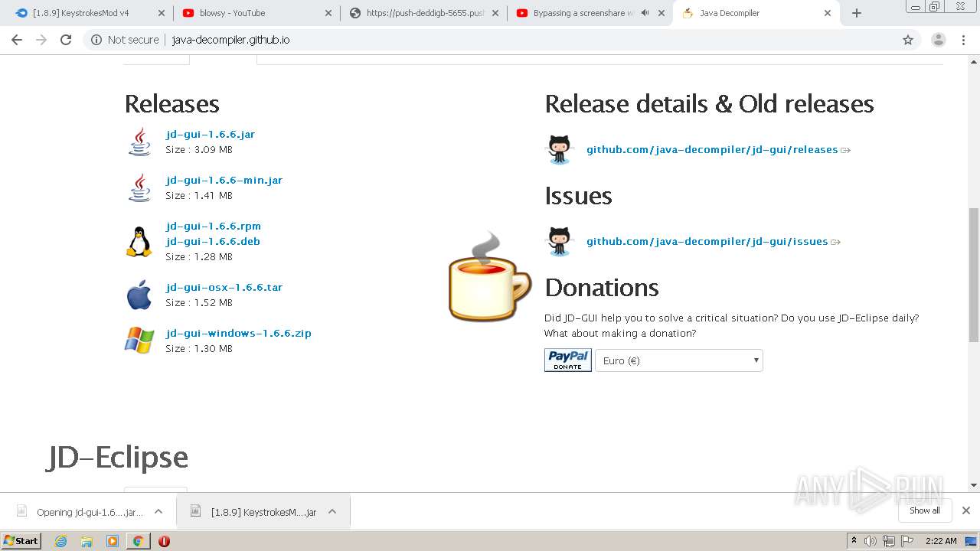Click the Linux penguin icon

139,241
